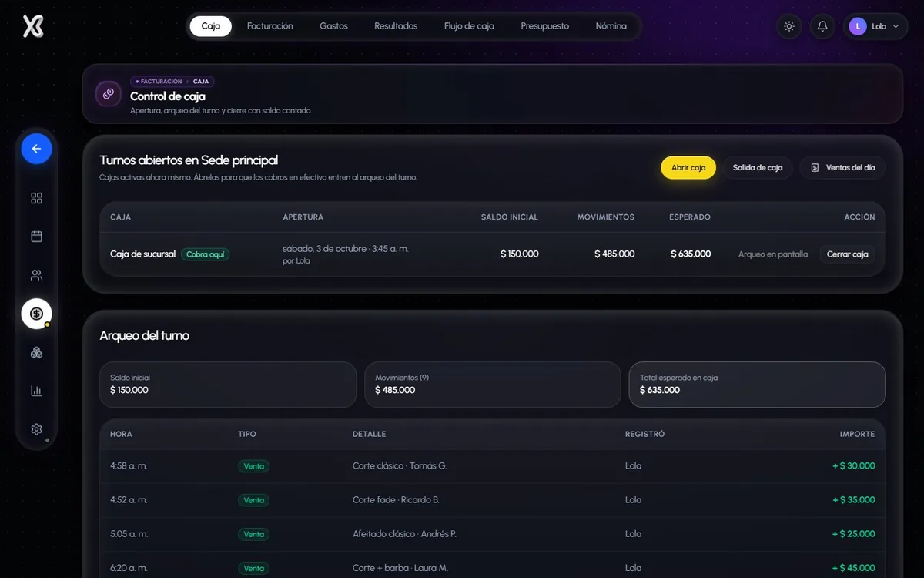Viewport: 924px width, 578px height.
Task: Click the yellow Abrir caja button
Action: coord(688,167)
